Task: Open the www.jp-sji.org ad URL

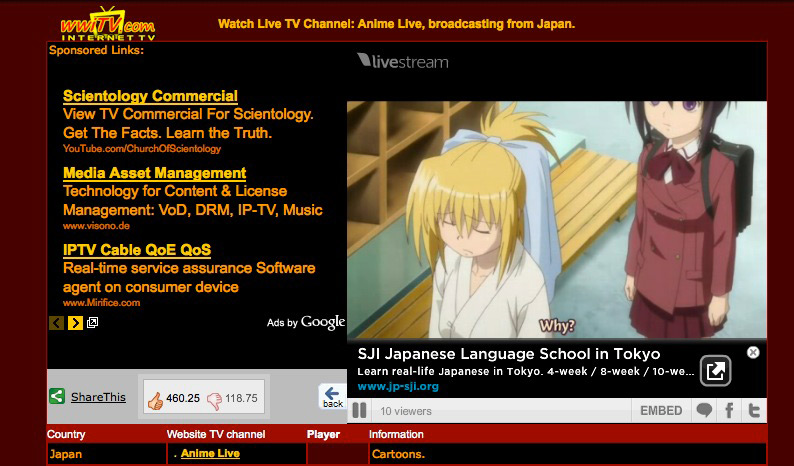Action: point(398,386)
